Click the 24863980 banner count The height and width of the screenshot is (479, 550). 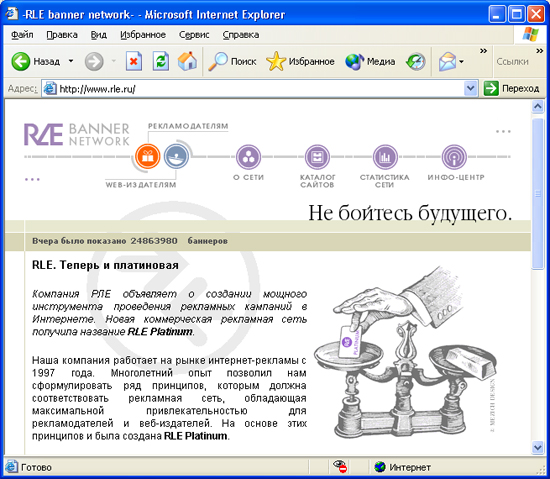click(x=154, y=241)
